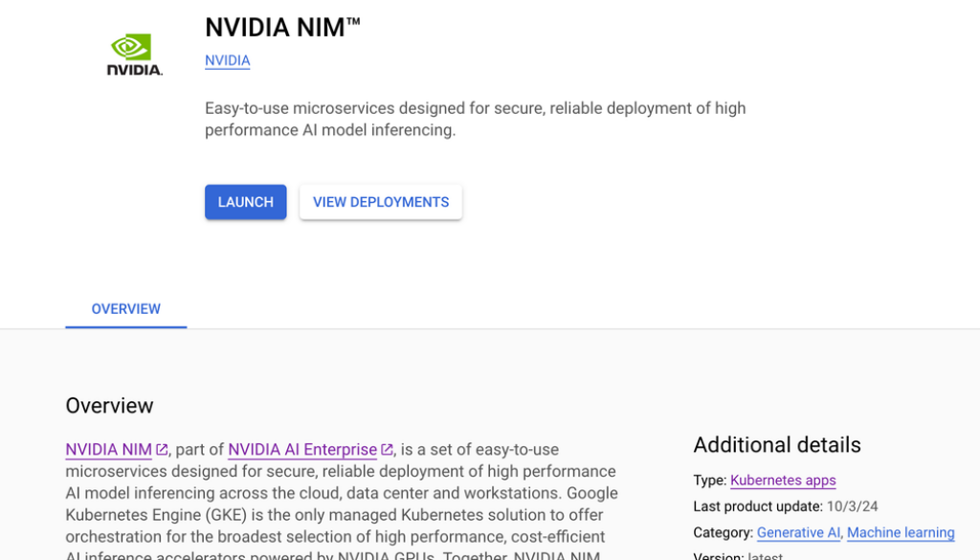This screenshot has height=560, width=980.
Task: Click the NVIDIA logo image
Action: (x=134, y=56)
